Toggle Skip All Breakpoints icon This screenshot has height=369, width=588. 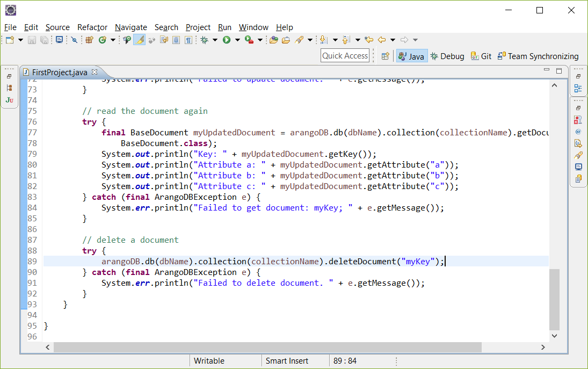(74, 40)
